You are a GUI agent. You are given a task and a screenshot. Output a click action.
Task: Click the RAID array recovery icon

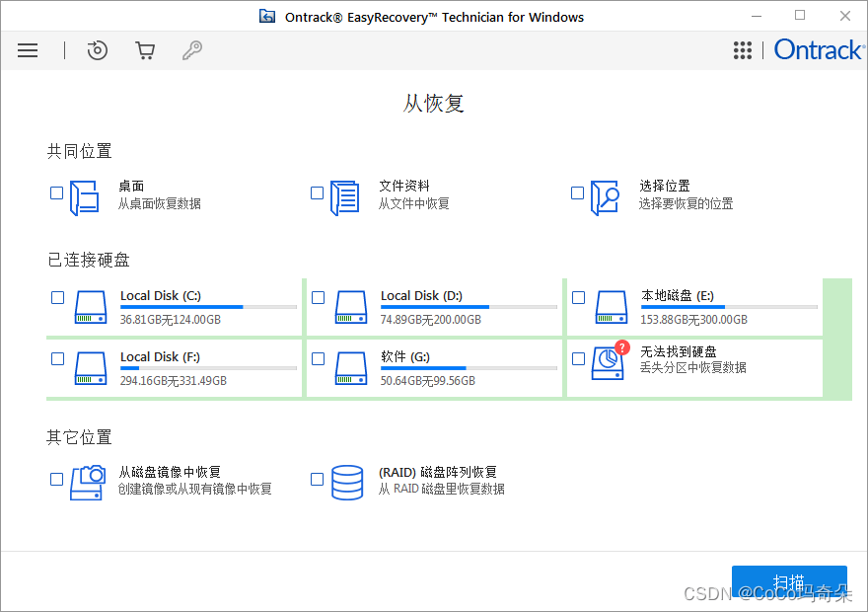[347, 483]
